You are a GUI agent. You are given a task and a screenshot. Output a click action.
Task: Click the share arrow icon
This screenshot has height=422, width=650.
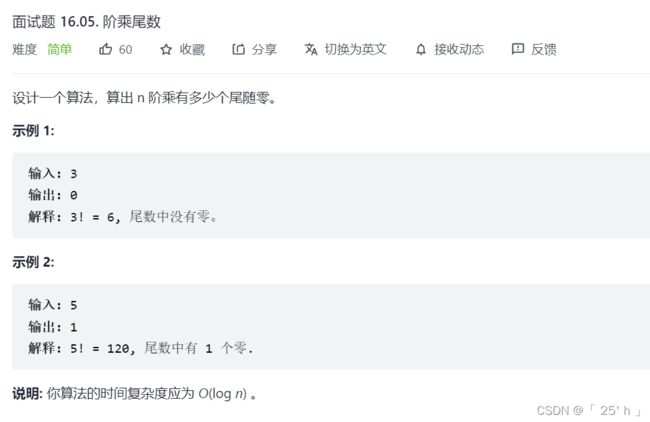238,49
